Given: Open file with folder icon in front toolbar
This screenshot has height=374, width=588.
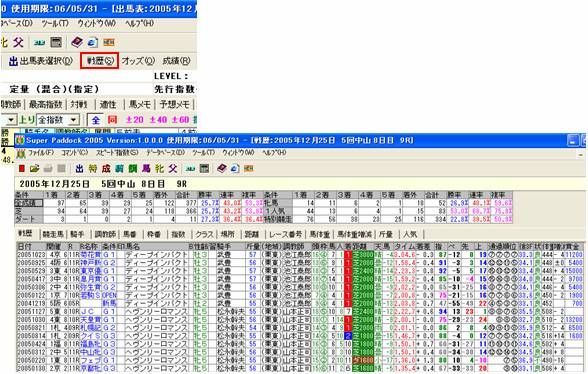Looking at the screenshot, I should [34, 169].
